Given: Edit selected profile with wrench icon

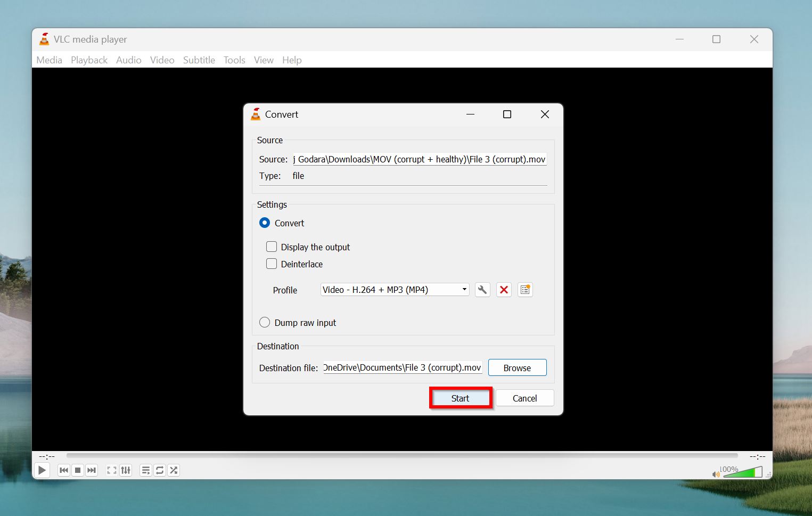Looking at the screenshot, I should tap(482, 290).
